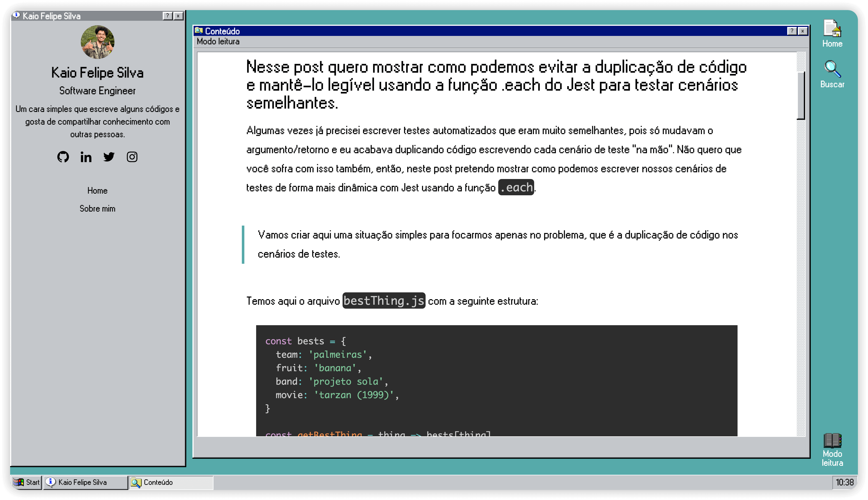This screenshot has height=500, width=868.
Task: Switch to Kaio Felipe Silva taskbar item
Action: pyautogui.click(x=85, y=482)
